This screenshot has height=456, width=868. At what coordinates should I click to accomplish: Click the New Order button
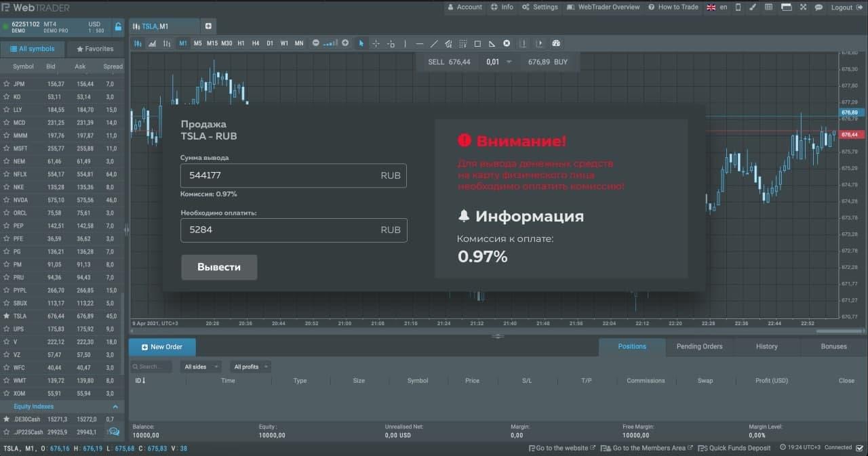pos(162,347)
